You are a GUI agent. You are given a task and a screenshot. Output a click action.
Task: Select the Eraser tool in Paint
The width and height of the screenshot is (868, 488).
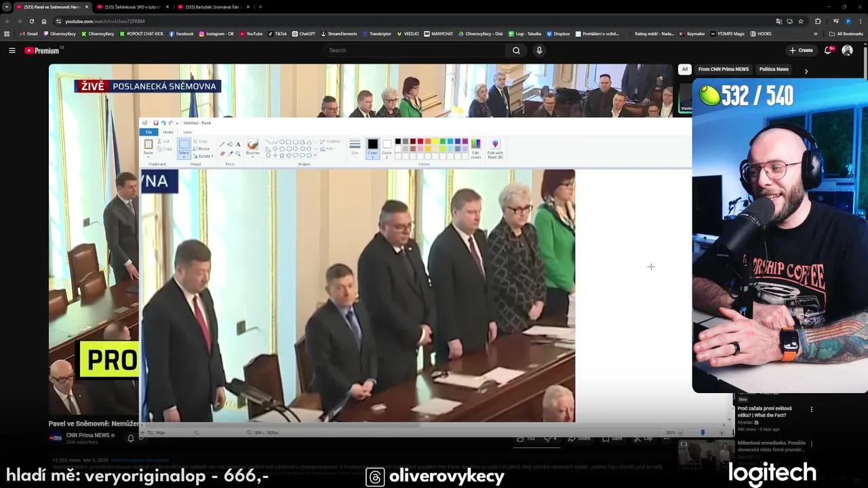tap(222, 153)
